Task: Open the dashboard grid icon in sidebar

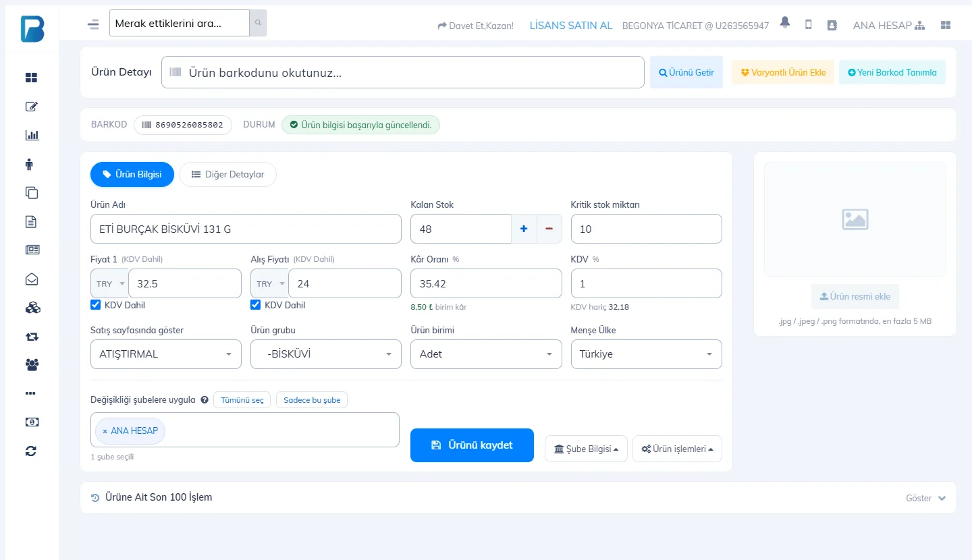Action: [31, 78]
